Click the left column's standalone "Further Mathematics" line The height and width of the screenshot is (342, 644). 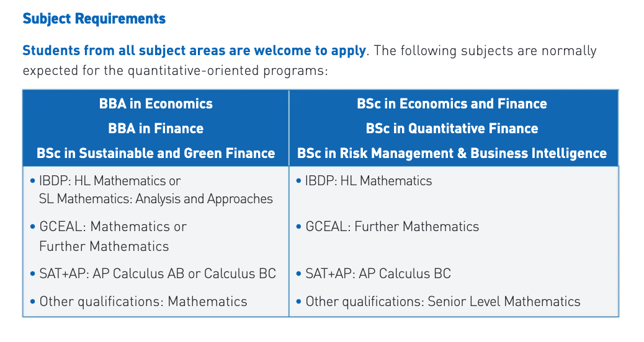point(104,246)
